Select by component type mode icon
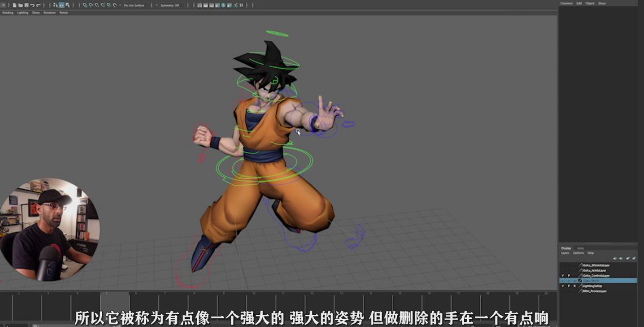Screen dimensions: 644x327 point(67,5)
